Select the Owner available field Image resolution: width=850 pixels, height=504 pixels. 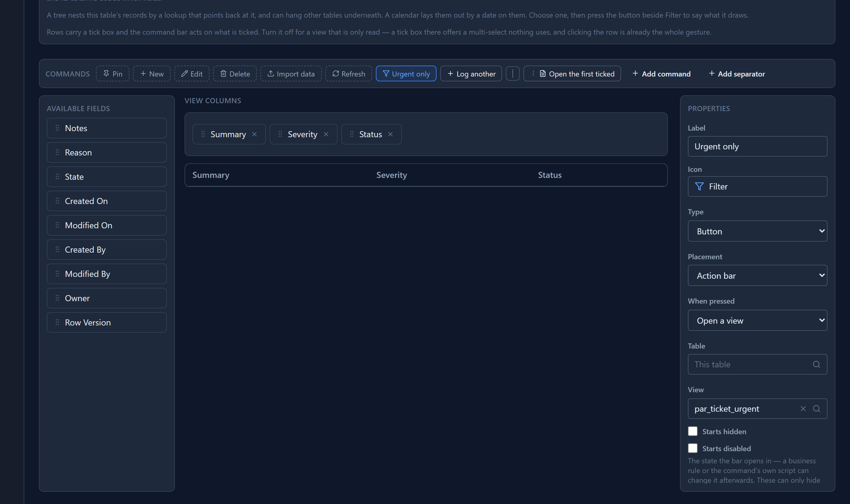(107, 298)
